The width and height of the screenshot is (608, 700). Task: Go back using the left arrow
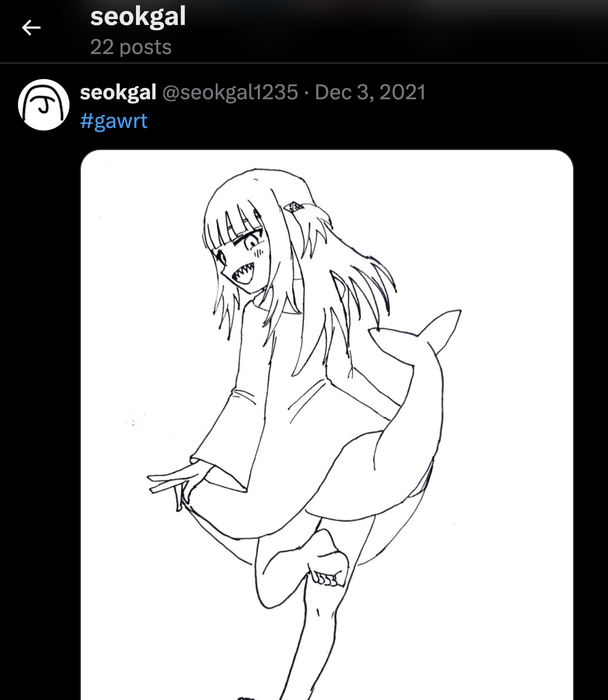point(31,28)
